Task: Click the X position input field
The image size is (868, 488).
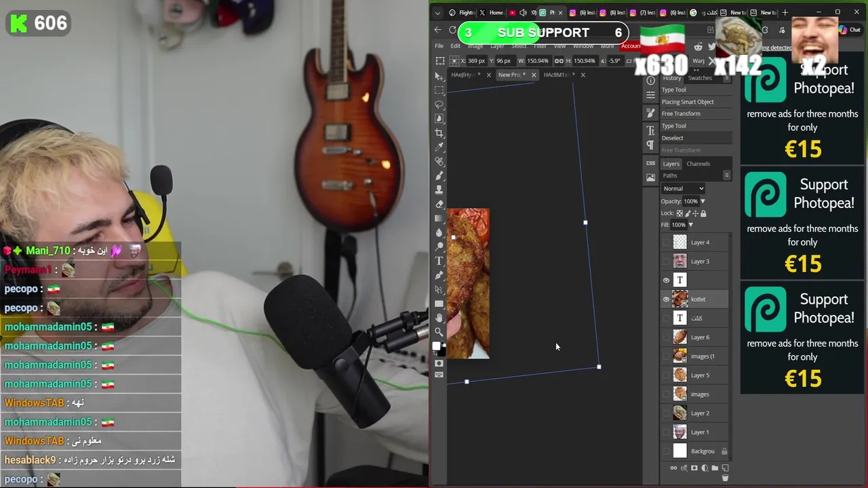Action: coord(477,61)
